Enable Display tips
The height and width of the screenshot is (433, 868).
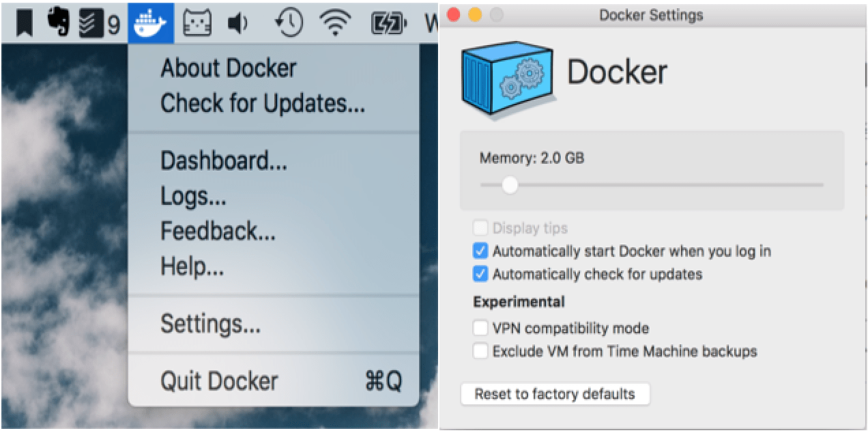coord(481,228)
